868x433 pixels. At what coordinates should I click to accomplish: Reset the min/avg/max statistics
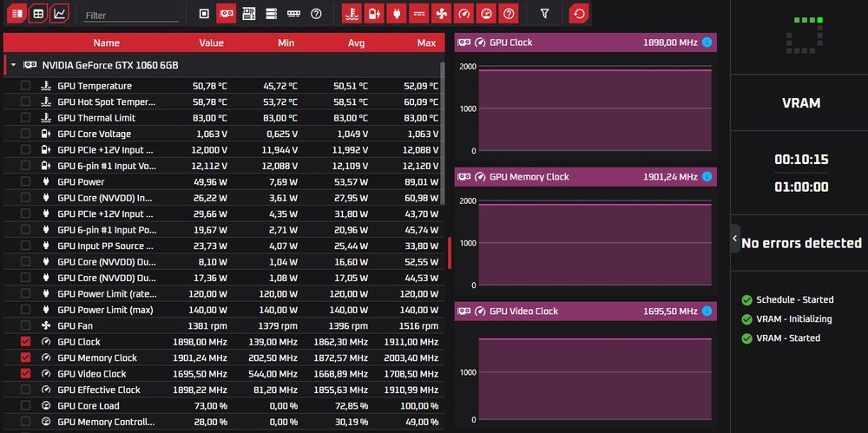(x=578, y=13)
